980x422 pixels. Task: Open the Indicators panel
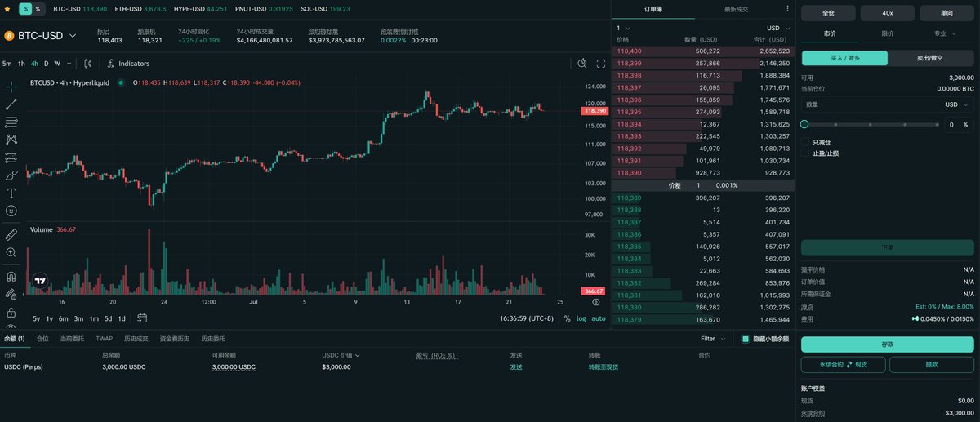[x=128, y=63]
